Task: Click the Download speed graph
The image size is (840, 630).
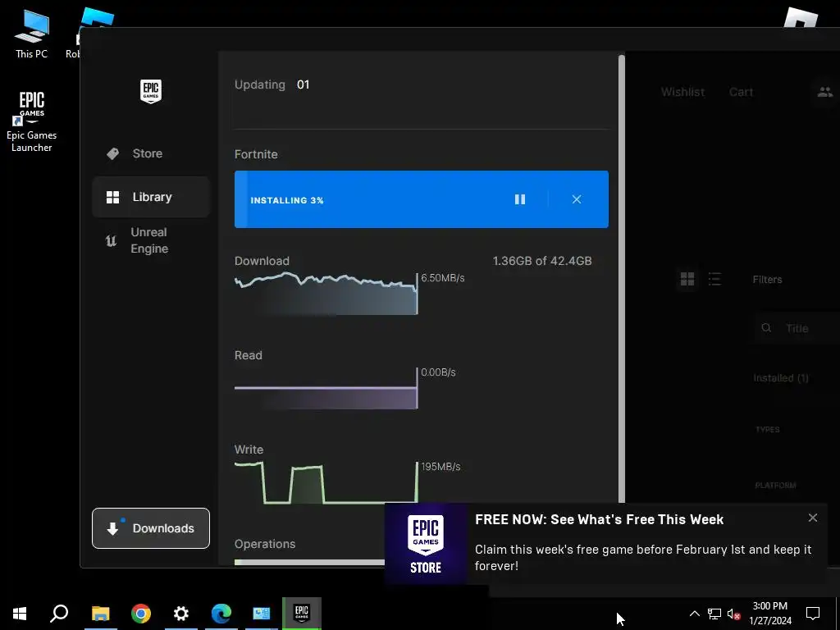Action: (326, 294)
